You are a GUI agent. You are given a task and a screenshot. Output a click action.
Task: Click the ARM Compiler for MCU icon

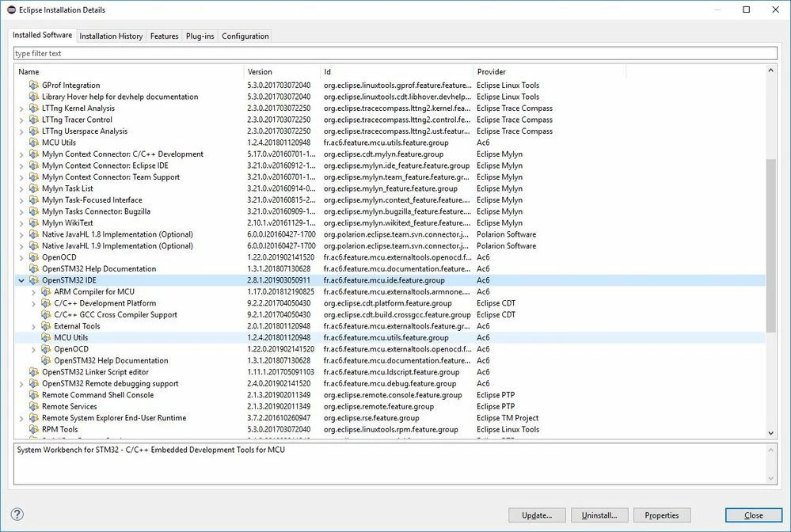46,292
